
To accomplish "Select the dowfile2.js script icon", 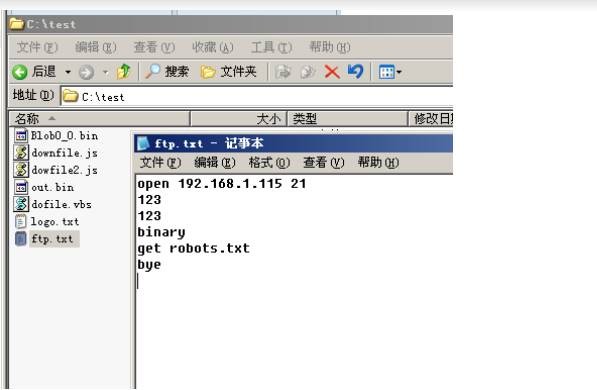I will pos(21,169).
